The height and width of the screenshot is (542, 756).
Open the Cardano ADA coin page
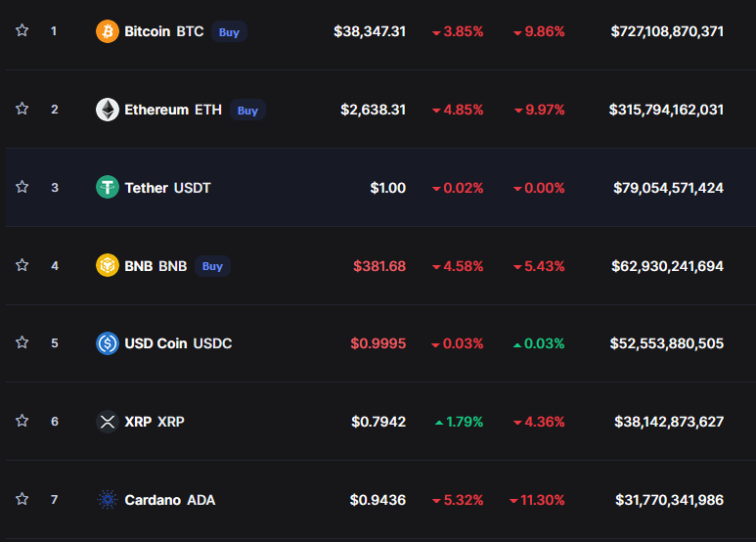coord(170,500)
